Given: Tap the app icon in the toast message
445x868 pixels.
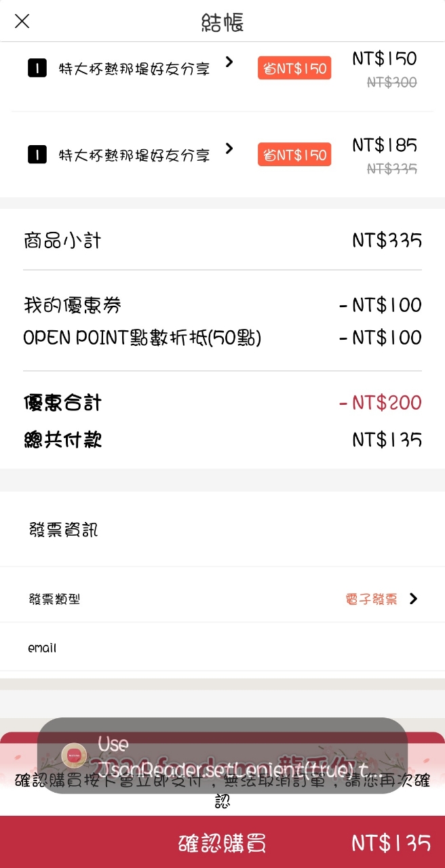Looking at the screenshot, I should 73,755.
